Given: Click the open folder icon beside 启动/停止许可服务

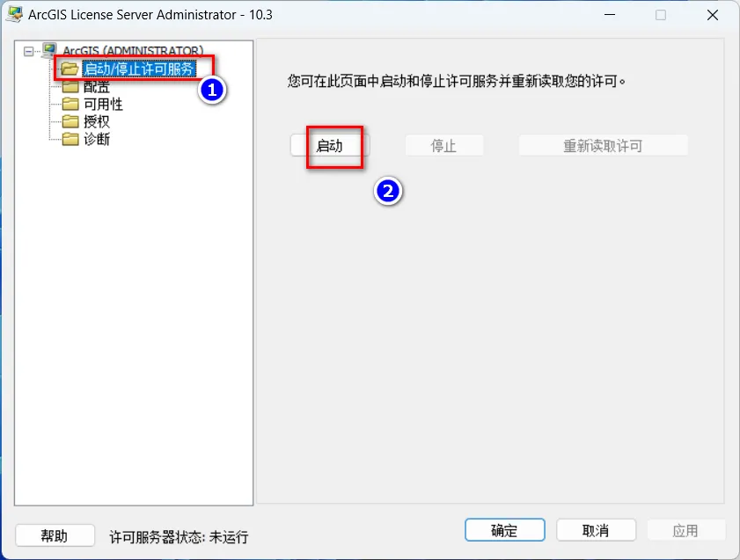Looking at the screenshot, I should coord(70,69).
